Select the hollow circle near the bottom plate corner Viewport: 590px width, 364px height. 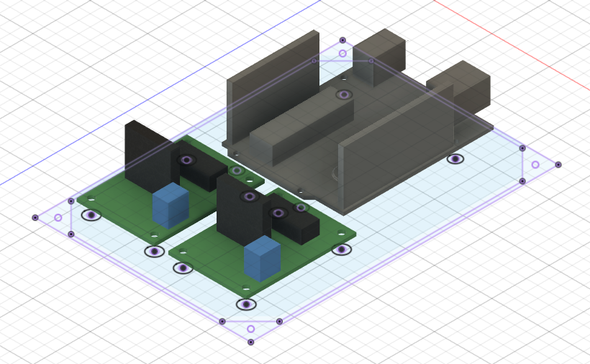250,329
